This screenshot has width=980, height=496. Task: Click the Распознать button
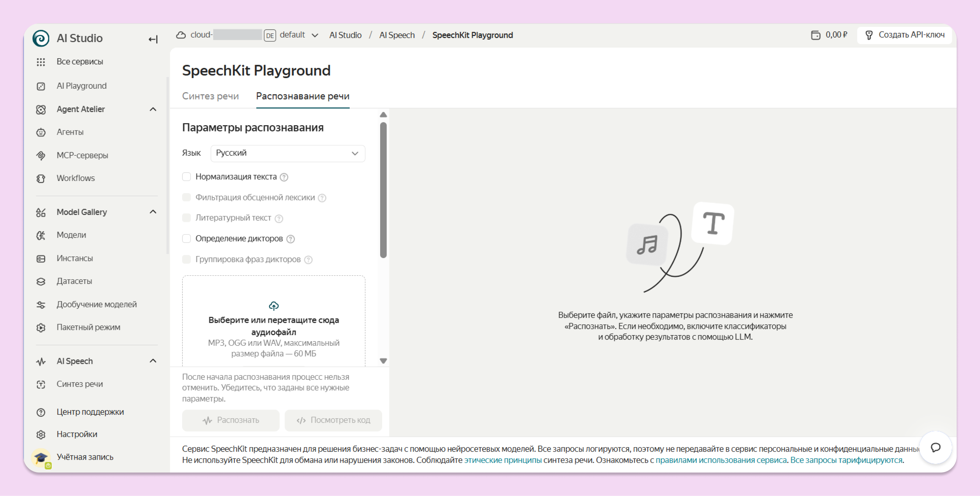point(230,420)
